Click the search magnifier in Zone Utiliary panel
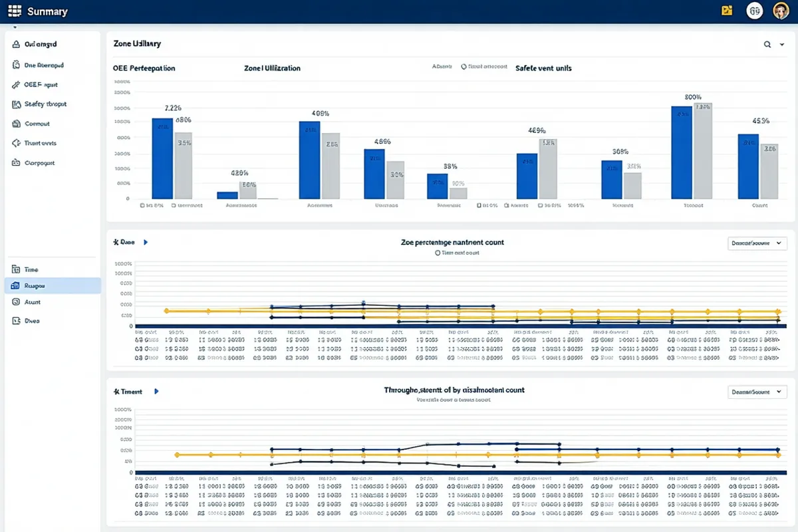Screen dimensions: 798x532 [767, 45]
